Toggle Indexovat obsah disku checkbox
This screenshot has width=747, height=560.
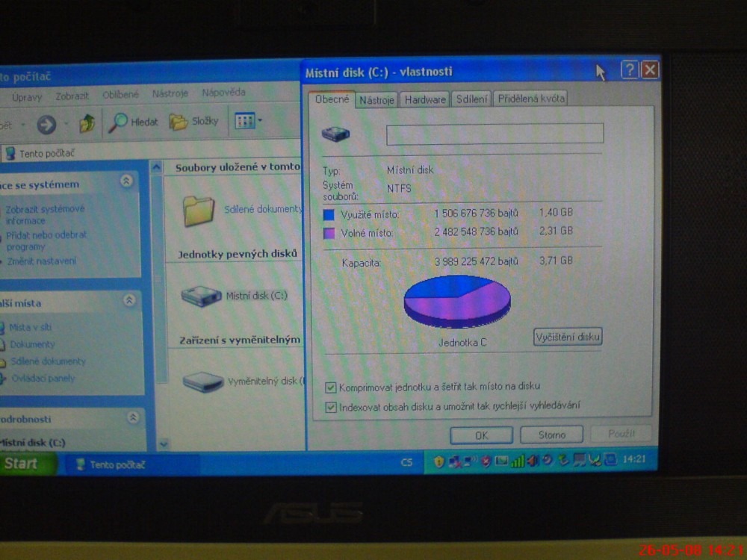coord(331,408)
